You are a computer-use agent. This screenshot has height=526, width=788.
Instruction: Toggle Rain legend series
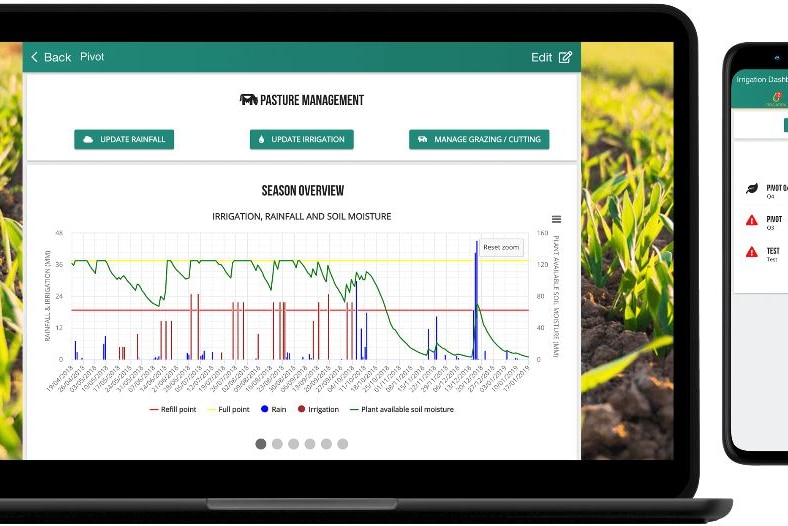(273, 409)
